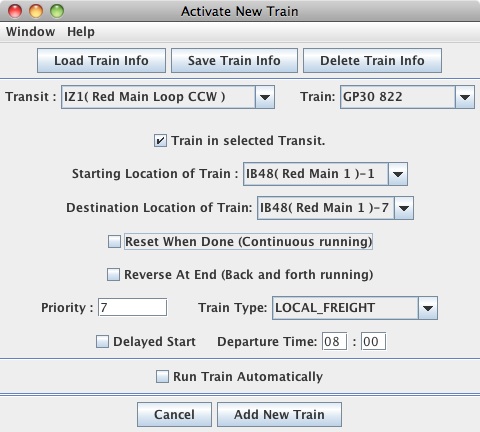
Task: Enable Reset When Done continuous running
Action: tap(114, 242)
